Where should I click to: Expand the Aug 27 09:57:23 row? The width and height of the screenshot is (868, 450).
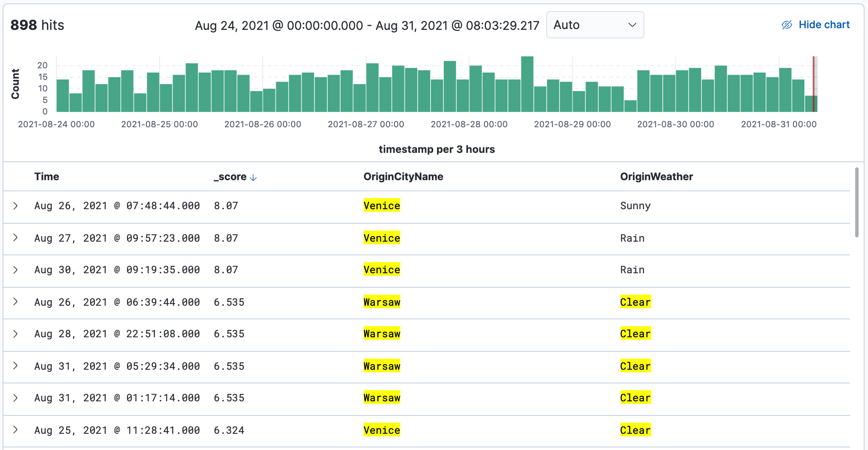(x=16, y=238)
